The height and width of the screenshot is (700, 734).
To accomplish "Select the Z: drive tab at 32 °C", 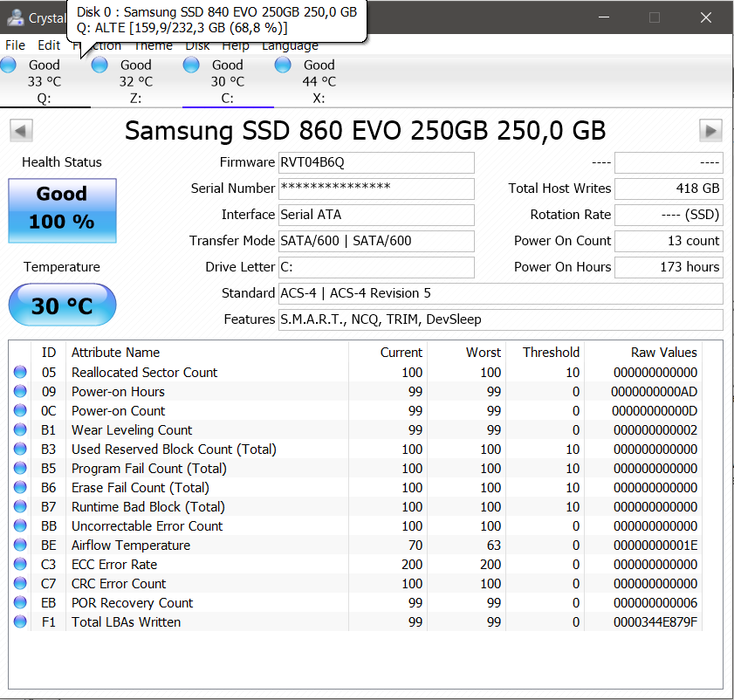I will click(136, 81).
